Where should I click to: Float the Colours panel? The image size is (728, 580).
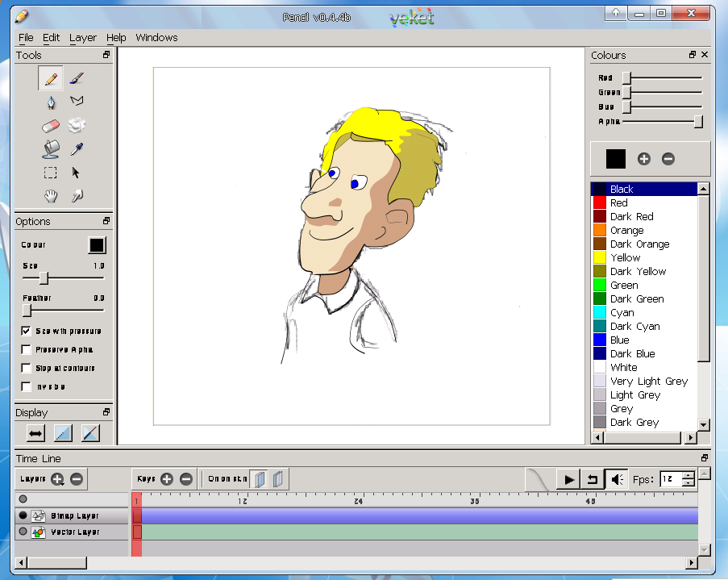click(x=693, y=55)
